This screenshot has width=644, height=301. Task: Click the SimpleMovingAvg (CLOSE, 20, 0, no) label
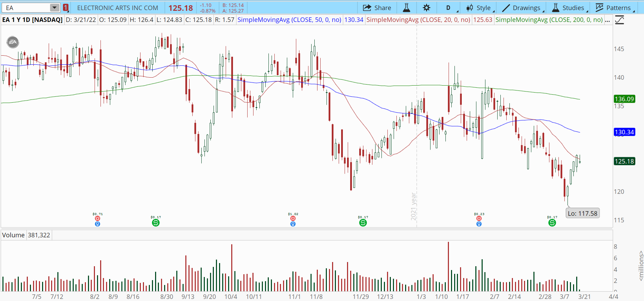[x=418, y=20]
